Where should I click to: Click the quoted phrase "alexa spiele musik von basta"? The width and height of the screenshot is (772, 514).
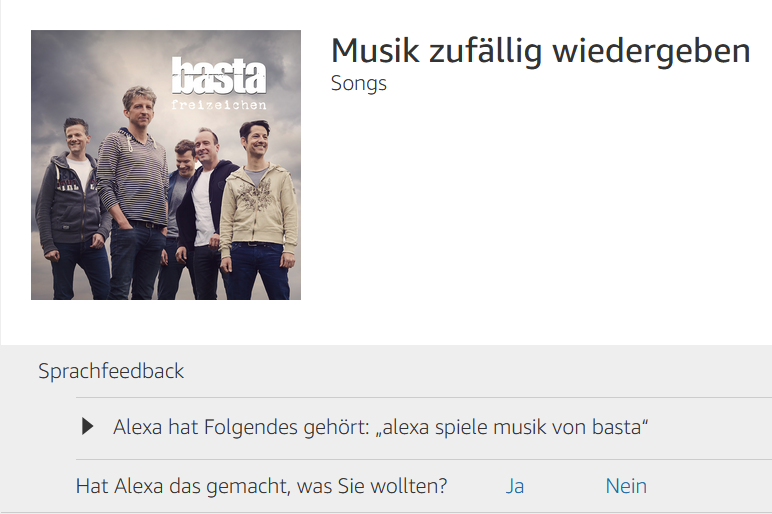[512, 427]
